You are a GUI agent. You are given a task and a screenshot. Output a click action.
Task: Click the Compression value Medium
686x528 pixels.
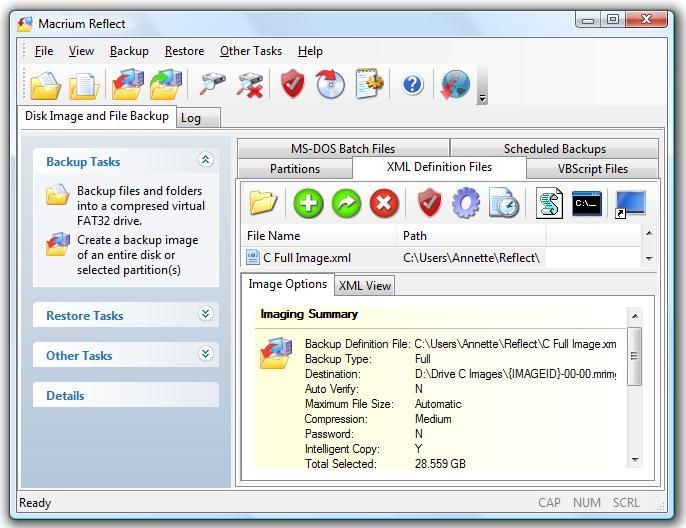click(x=433, y=419)
